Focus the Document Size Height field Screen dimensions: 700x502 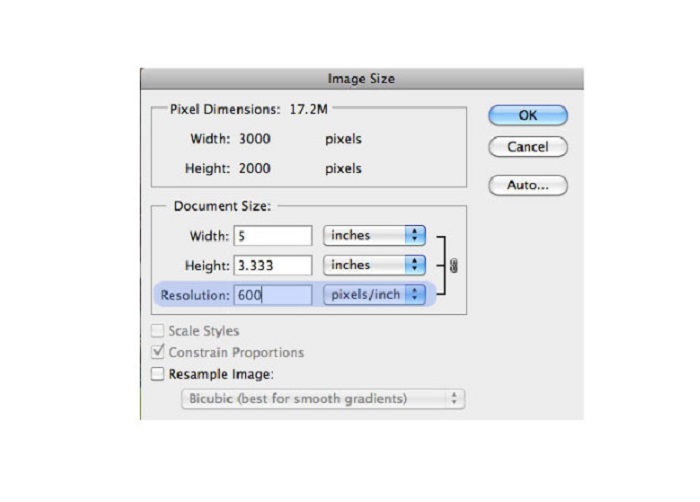point(273,265)
